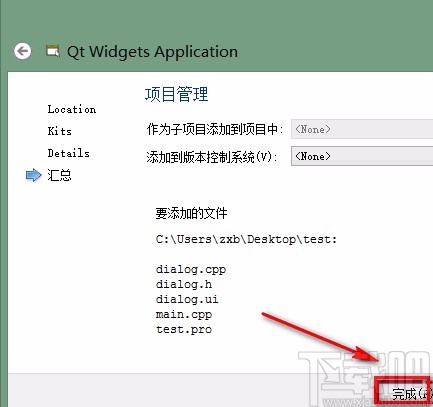
Task: Select the Location wizard step
Action: pyautogui.click(x=72, y=109)
